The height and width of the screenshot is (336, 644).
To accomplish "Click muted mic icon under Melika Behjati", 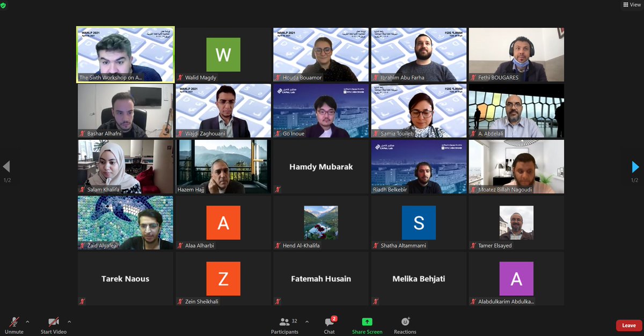I will 376,302.
